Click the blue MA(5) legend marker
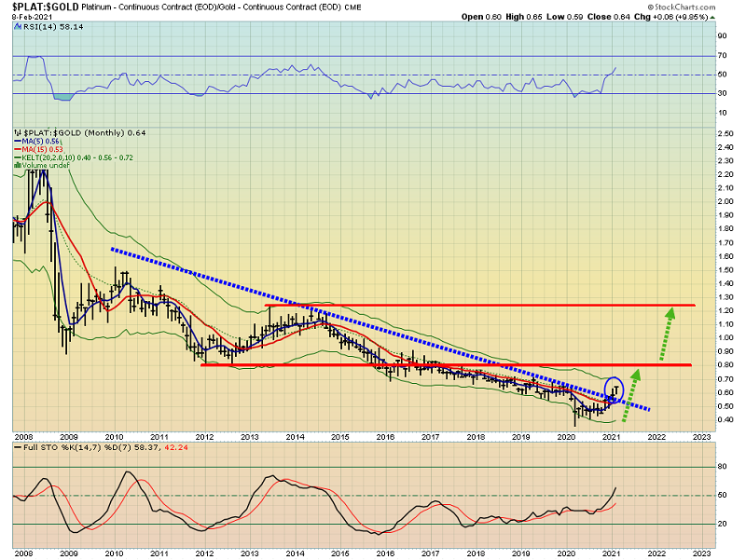The width and height of the screenshot is (746, 560). pos(18,141)
